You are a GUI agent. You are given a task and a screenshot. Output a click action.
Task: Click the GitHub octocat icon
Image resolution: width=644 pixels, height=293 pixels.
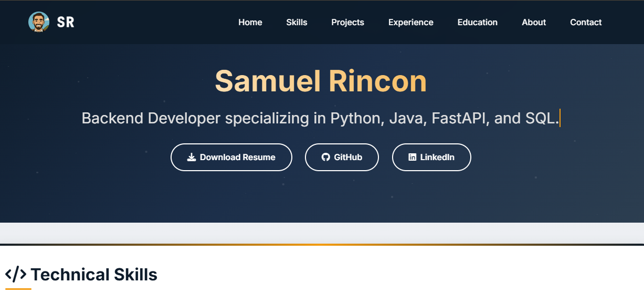[325, 157]
